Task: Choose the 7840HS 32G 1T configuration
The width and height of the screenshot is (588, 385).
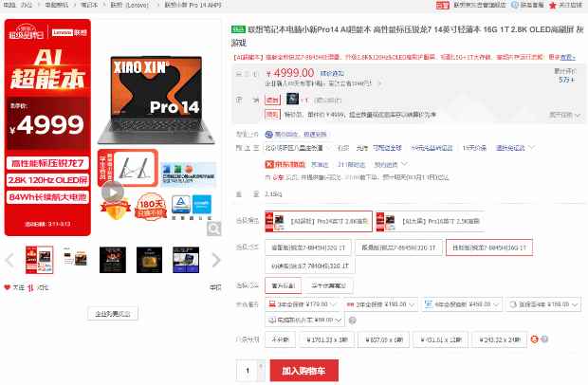Action: 310,266
